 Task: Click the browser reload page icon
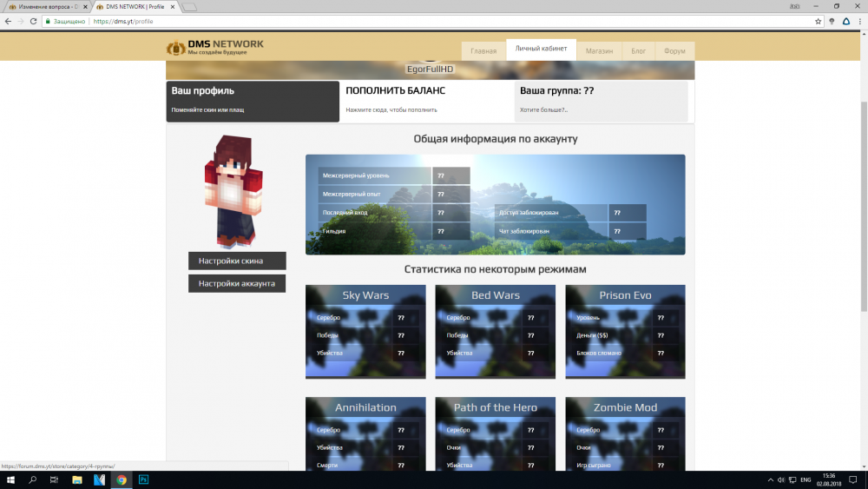[33, 21]
